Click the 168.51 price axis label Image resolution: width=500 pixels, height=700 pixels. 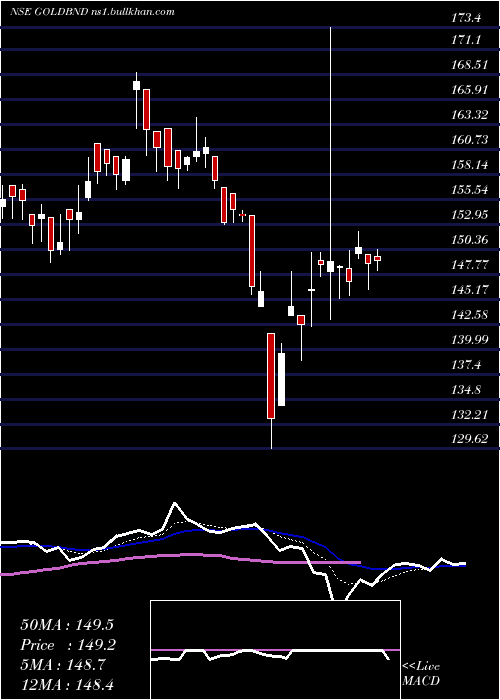point(469,65)
